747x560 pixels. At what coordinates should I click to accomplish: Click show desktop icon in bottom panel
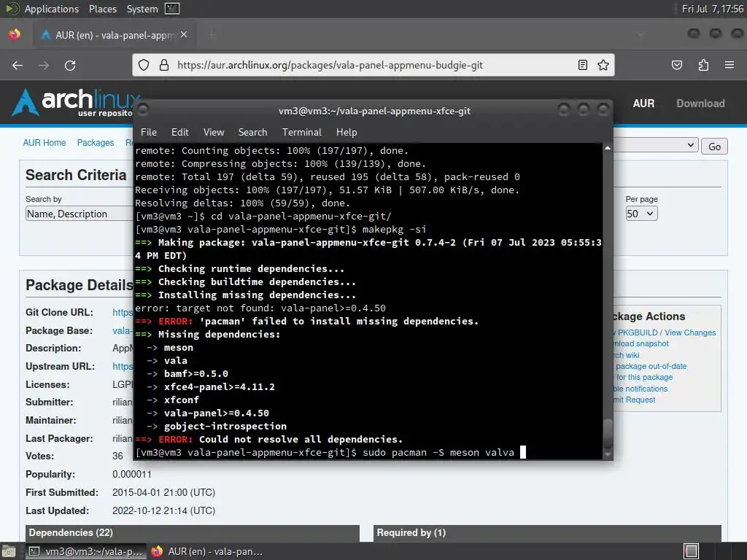click(9, 551)
